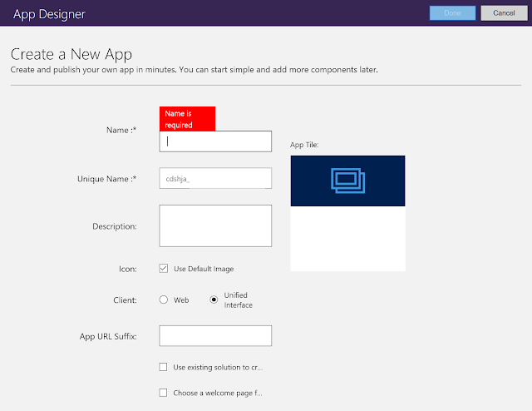Image resolution: width=532 pixels, height=411 pixels.
Task: Click the App Designer title text
Action: coord(49,14)
